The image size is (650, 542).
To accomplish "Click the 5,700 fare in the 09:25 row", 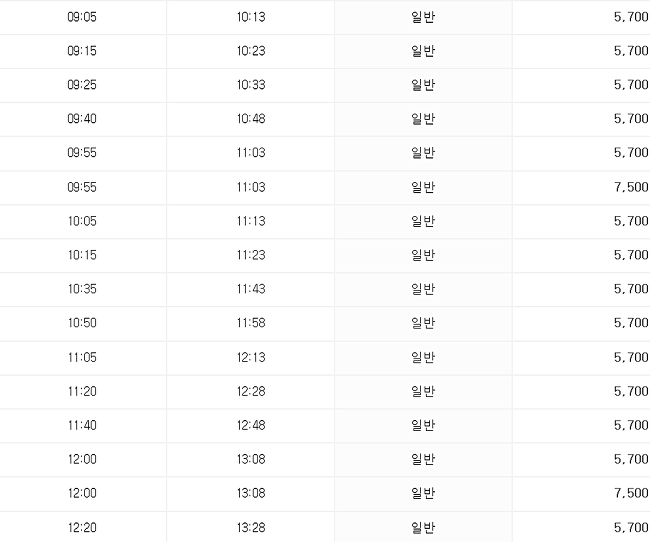I will coord(631,85).
